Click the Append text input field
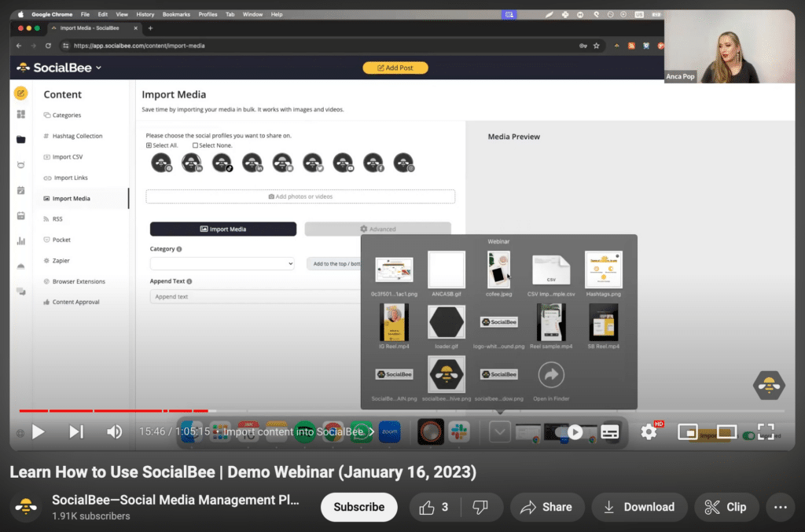 (255, 296)
